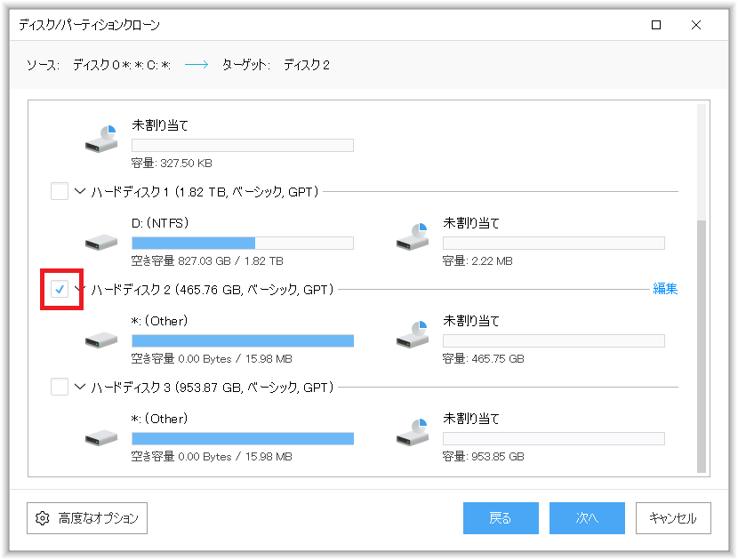Collapse the ハードディスク 2 section chevron

pos(80,289)
